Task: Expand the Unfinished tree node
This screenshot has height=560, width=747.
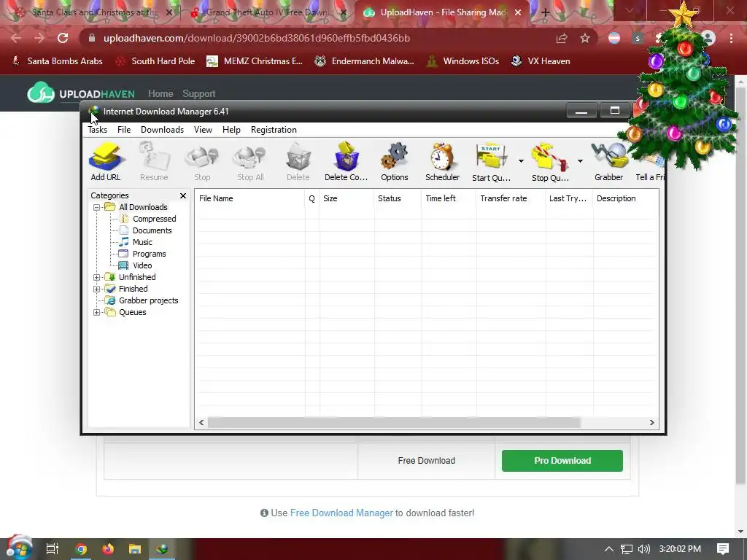Action: (x=97, y=277)
